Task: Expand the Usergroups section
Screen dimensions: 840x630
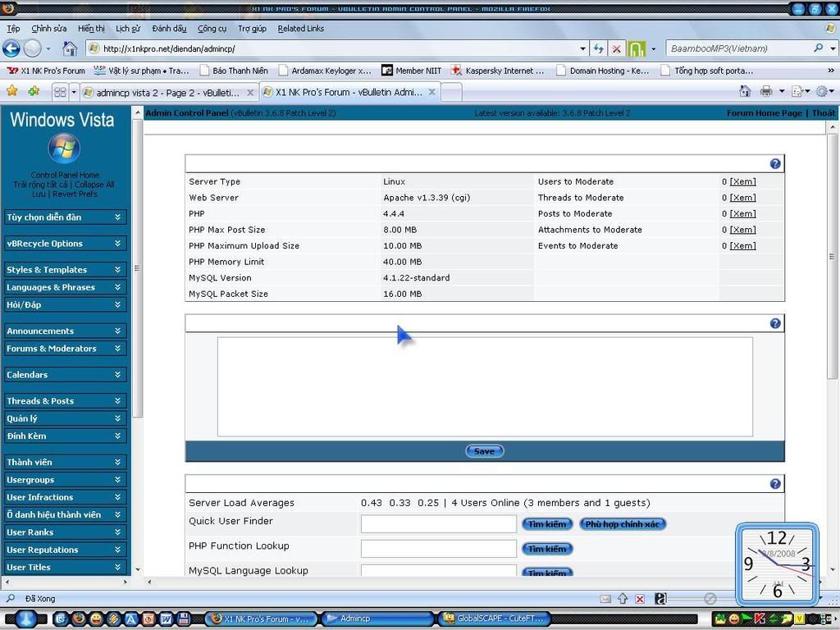Action: pyautogui.click(x=65, y=479)
